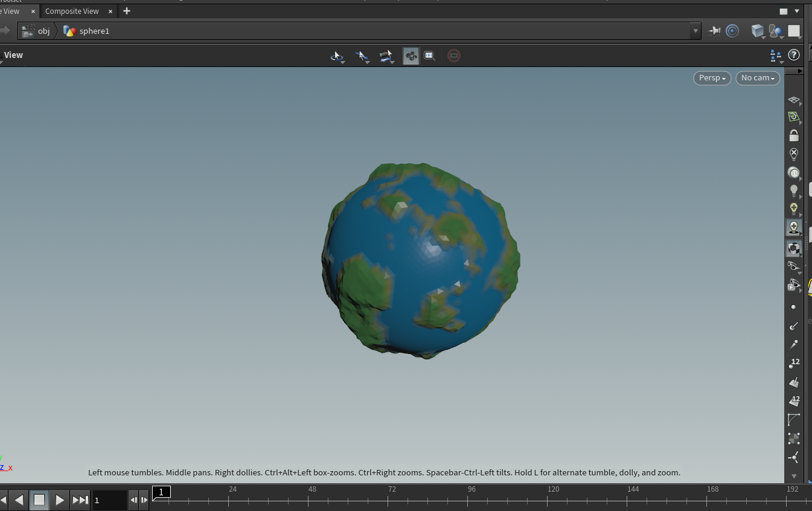
Task: Pin the pane with pushpin icon
Action: 715,31
